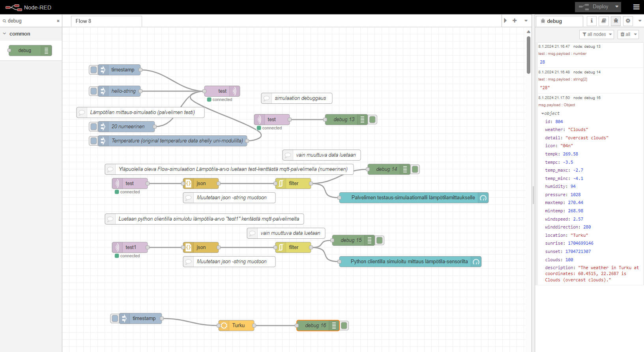This screenshot has width=644, height=352.
Task: Select the Turku openweathermap node
Action: click(x=236, y=326)
